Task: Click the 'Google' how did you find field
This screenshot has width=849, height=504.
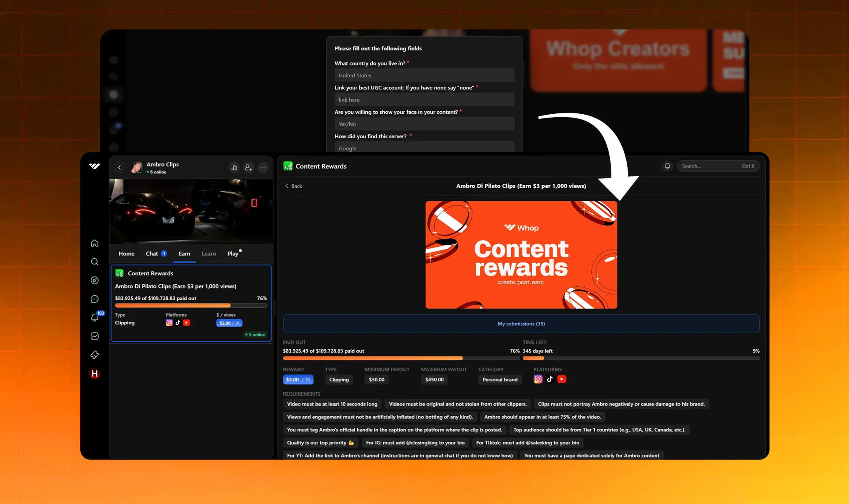Action: pos(424,147)
